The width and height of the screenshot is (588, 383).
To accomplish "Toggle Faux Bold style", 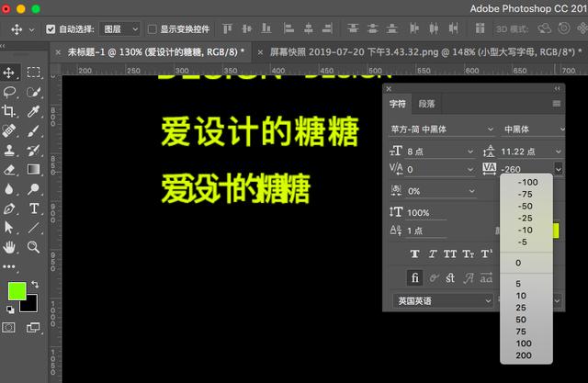I will pyautogui.click(x=414, y=254).
